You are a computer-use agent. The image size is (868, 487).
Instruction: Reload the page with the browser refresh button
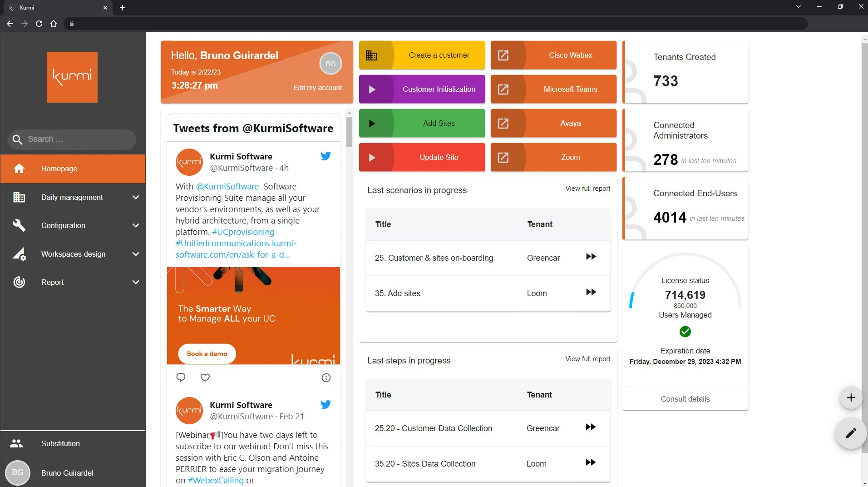[x=39, y=24]
